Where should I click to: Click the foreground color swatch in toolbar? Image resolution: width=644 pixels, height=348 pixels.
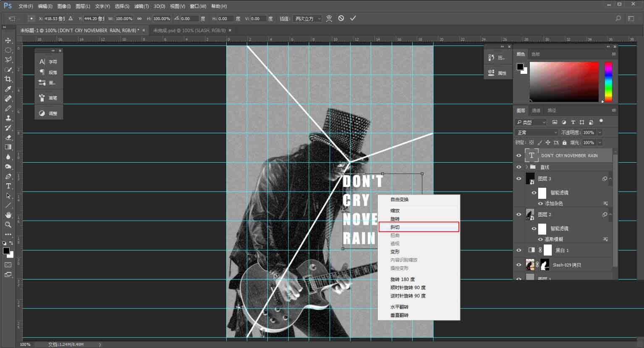(x=6, y=251)
